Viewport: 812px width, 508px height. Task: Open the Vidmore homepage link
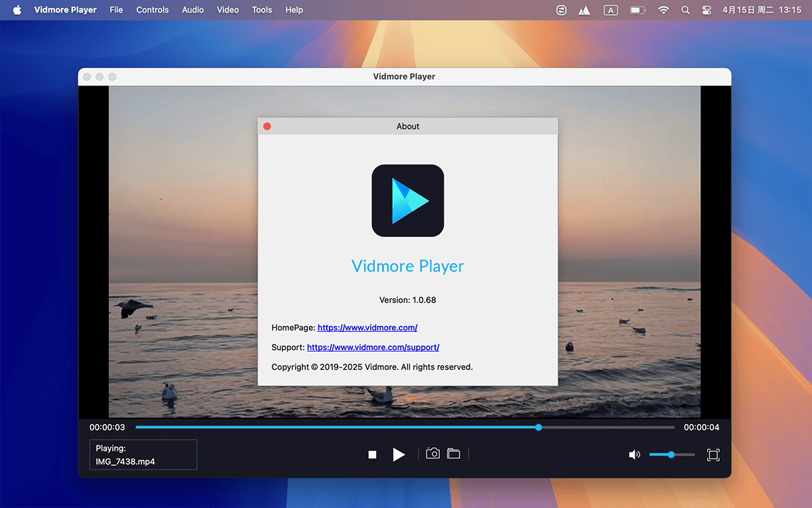pos(367,328)
